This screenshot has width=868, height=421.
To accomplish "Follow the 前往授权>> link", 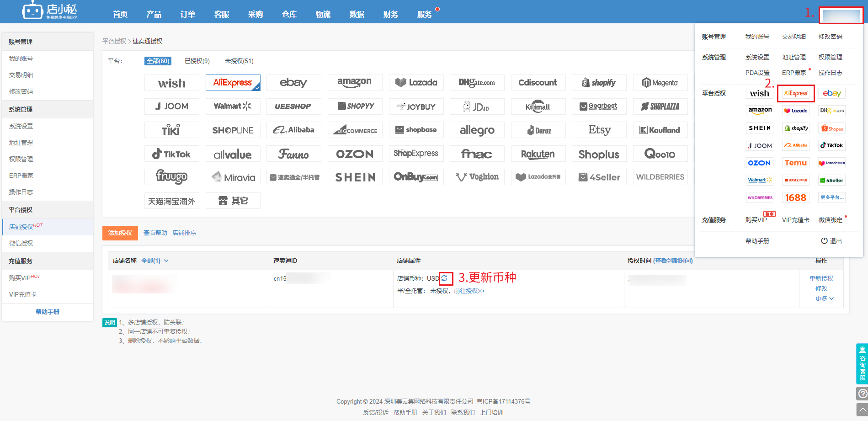I will coord(469,291).
